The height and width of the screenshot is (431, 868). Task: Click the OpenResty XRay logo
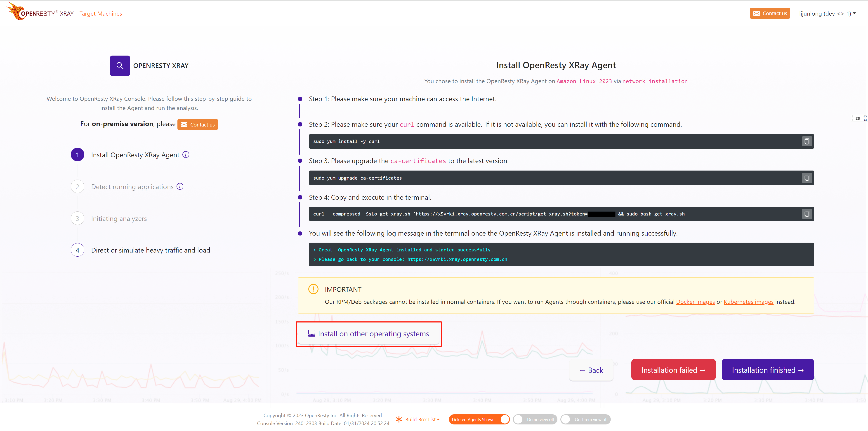pyautogui.click(x=40, y=12)
